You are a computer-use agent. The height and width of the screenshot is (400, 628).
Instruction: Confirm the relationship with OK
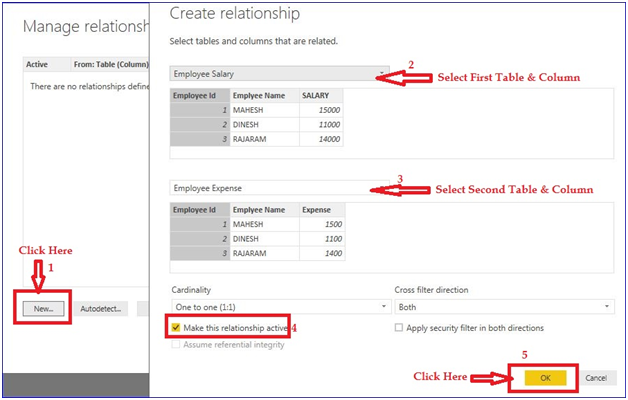(546, 377)
